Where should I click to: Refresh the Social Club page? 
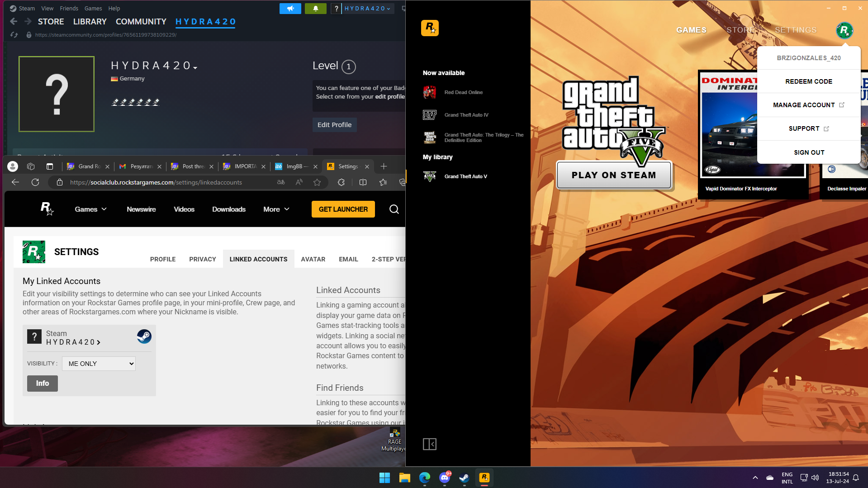[35, 182]
